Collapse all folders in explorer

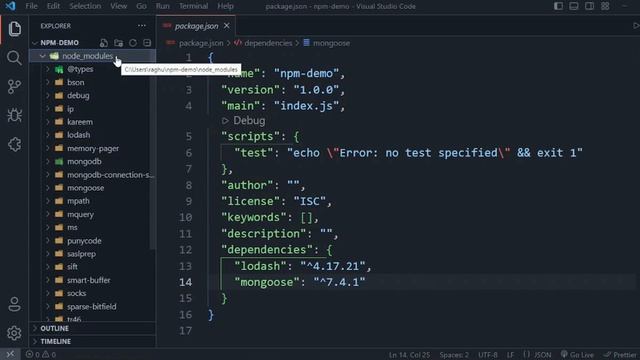pyautogui.click(x=147, y=42)
